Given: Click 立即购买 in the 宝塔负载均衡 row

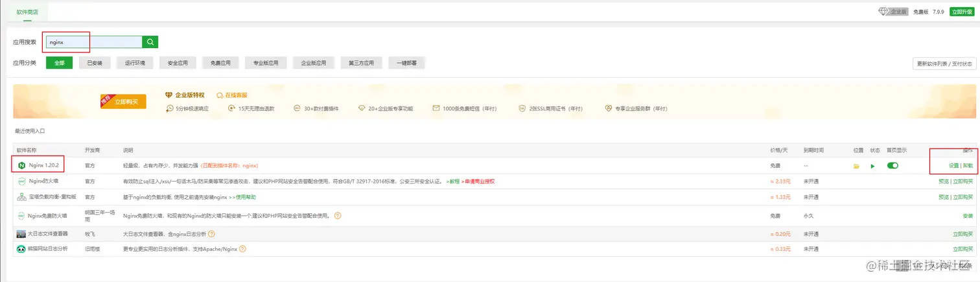Looking at the screenshot, I should [x=962, y=197].
